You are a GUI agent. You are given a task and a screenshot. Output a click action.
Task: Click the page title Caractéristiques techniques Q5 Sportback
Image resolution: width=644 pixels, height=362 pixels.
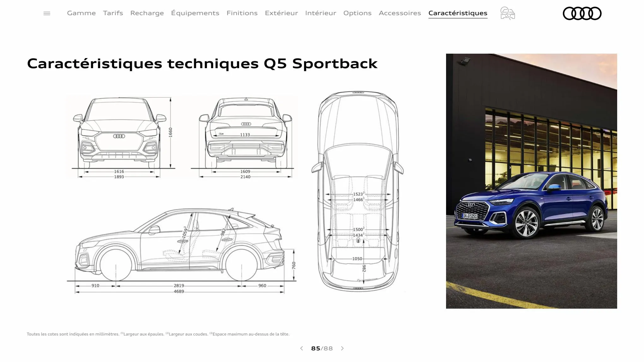pyautogui.click(x=202, y=63)
